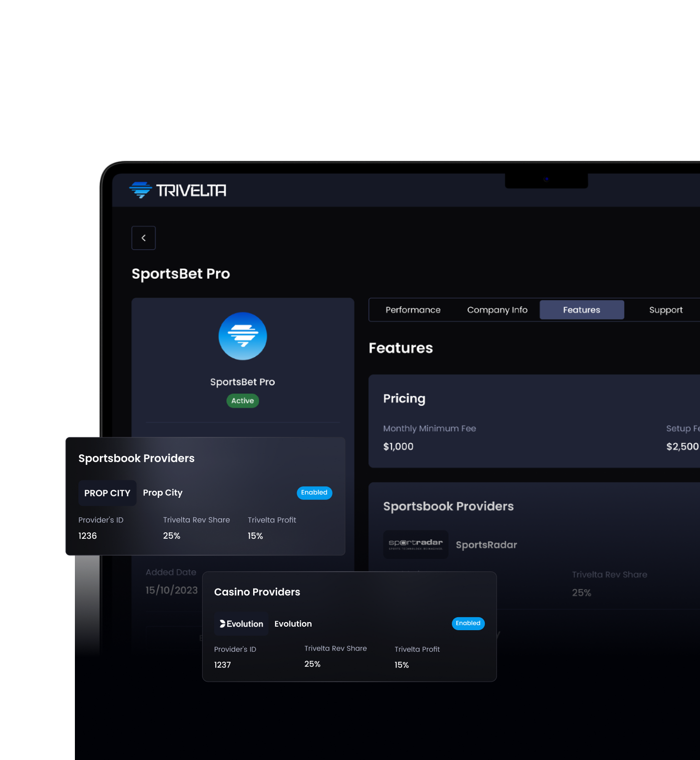The image size is (700, 760).
Task: Go back using the left chevron button
Action: click(143, 238)
